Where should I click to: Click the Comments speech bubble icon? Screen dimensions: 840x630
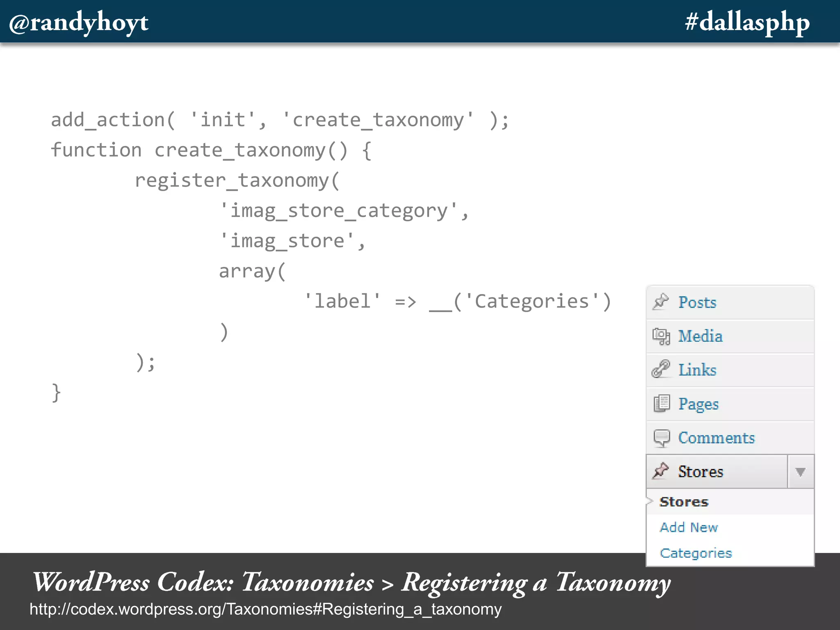tap(662, 438)
